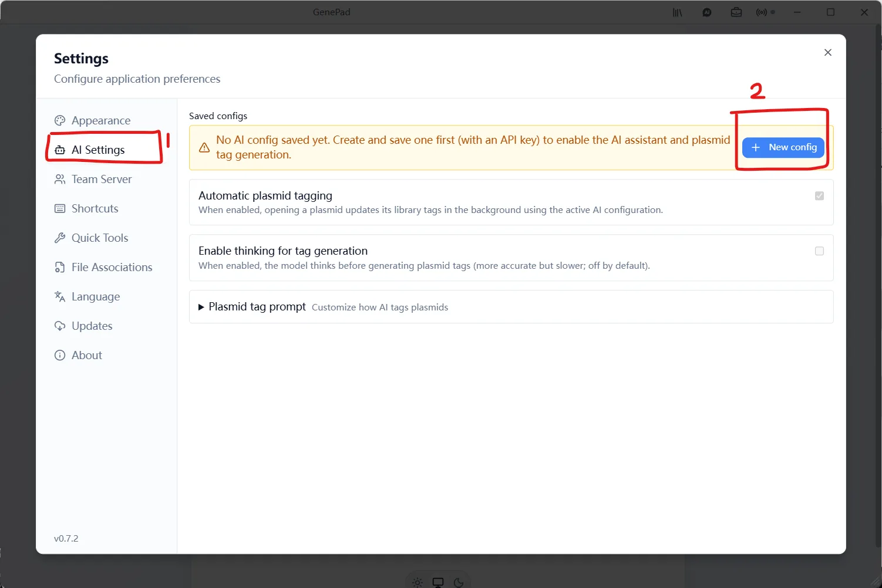Click the v0.7.2 version label
The width and height of the screenshot is (882, 588).
coord(66,539)
